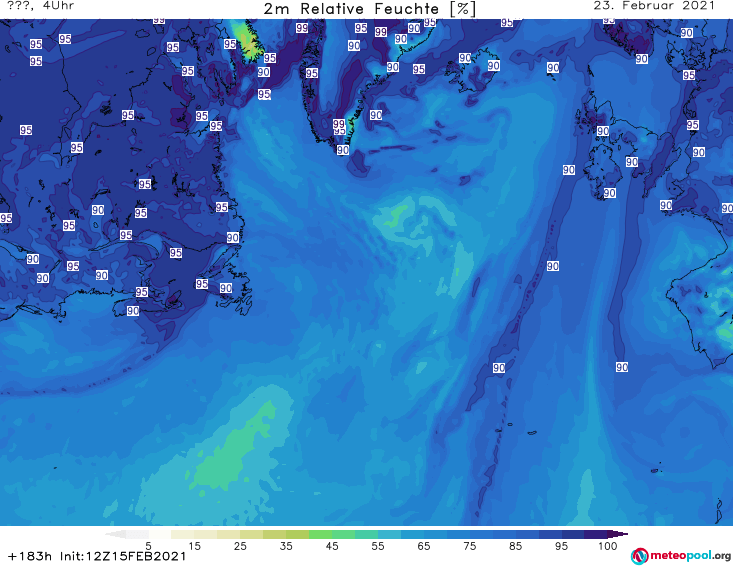This screenshot has width=733, height=566.
Task: Click legend value 45
Action: (331, 546)
